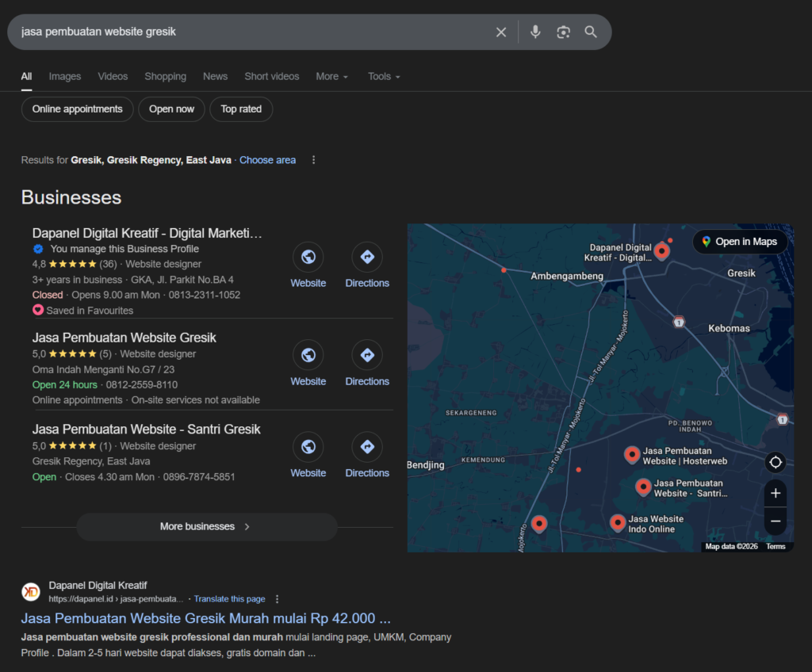Click the dapanel.id result URL
The width and height of the screenshot is (812, 672).
click(x=116, y=599)
